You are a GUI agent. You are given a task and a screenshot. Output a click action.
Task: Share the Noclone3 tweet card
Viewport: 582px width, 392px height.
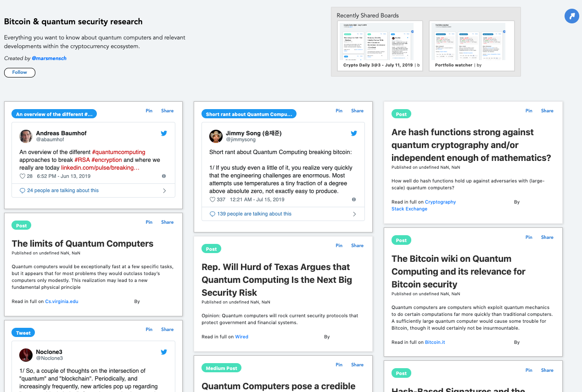(168, 330)
